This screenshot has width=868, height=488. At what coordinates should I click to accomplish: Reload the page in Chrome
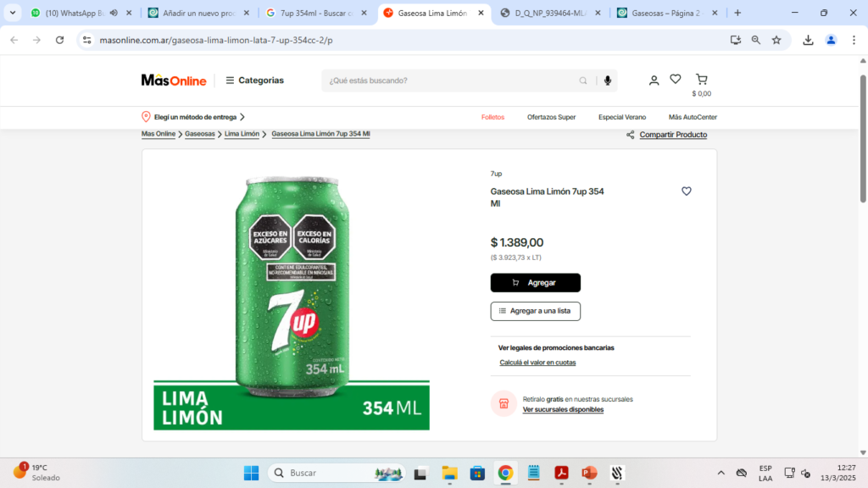(x=60, y=40)
